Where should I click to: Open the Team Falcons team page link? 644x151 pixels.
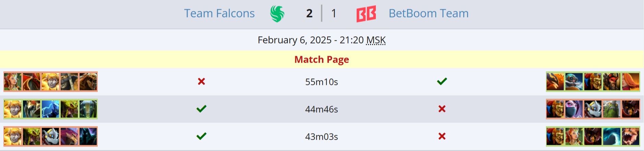pyautogui.click(x=219, y=13)
